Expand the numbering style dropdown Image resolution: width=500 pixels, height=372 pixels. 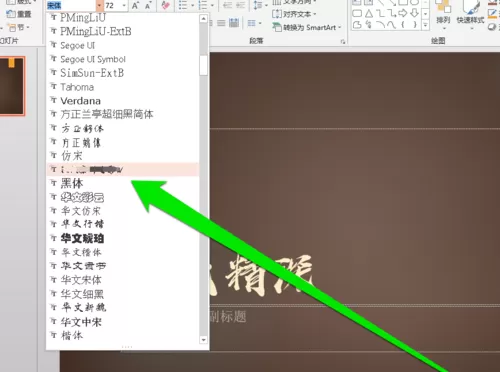point(212,6)
